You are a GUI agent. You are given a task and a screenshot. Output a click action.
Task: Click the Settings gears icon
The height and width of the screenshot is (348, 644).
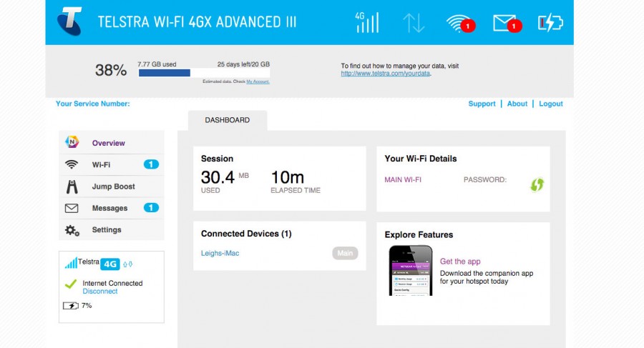pyautogui.click(x=72, y=230)
